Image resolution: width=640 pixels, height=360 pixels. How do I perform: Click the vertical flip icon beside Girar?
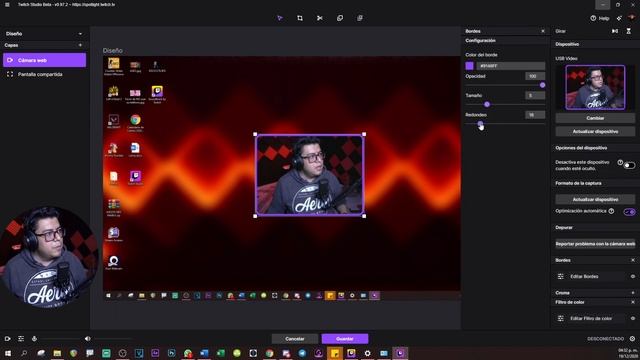(629, 31)
